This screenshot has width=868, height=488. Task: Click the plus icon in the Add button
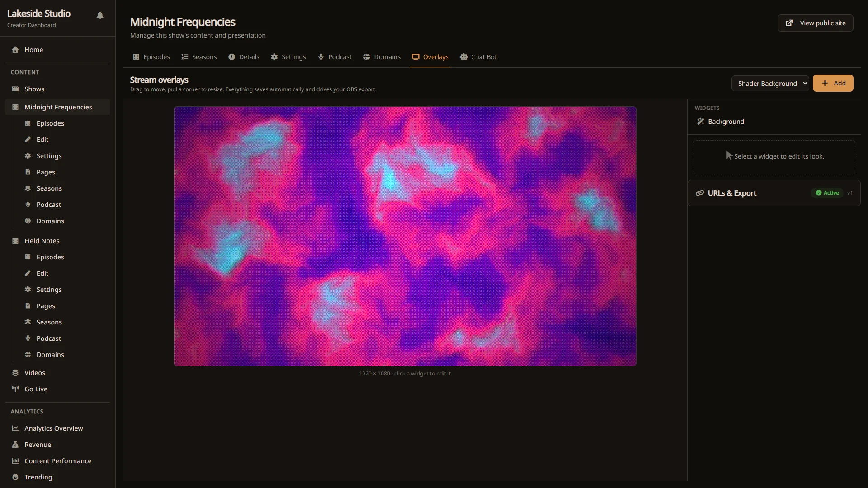click(825, 83)
